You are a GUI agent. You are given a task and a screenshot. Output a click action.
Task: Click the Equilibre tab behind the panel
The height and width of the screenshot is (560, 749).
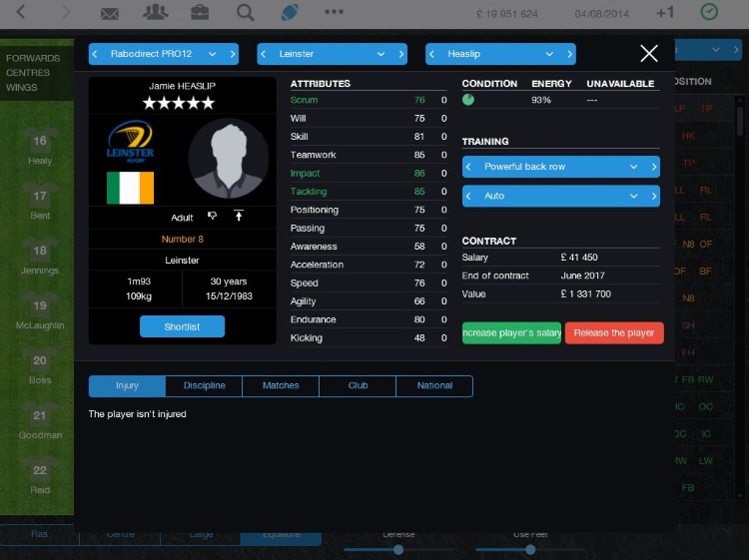[x=281, y=535]
